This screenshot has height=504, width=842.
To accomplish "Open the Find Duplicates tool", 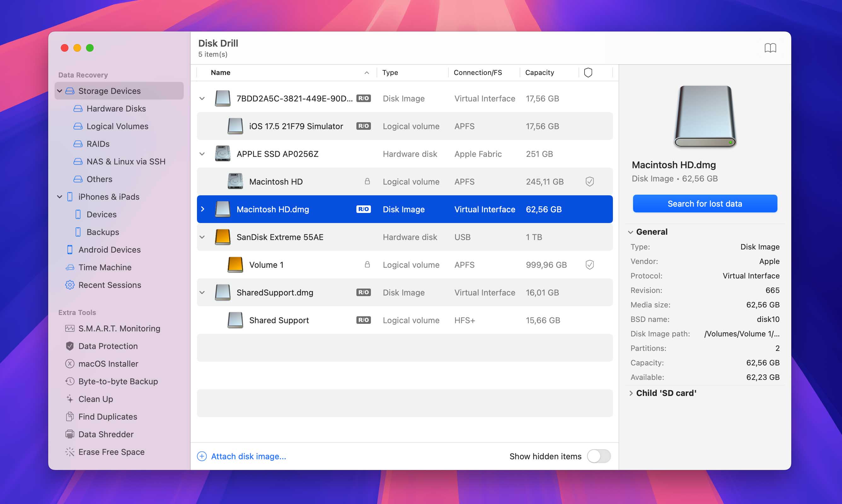I will [x=107, y=416].
